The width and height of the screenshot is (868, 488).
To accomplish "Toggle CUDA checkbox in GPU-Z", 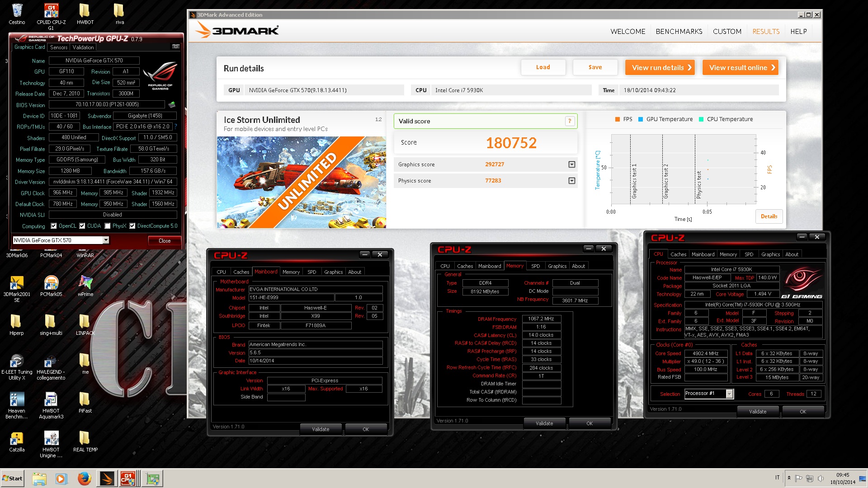I will pyautogui.click(x=82, y=226).
